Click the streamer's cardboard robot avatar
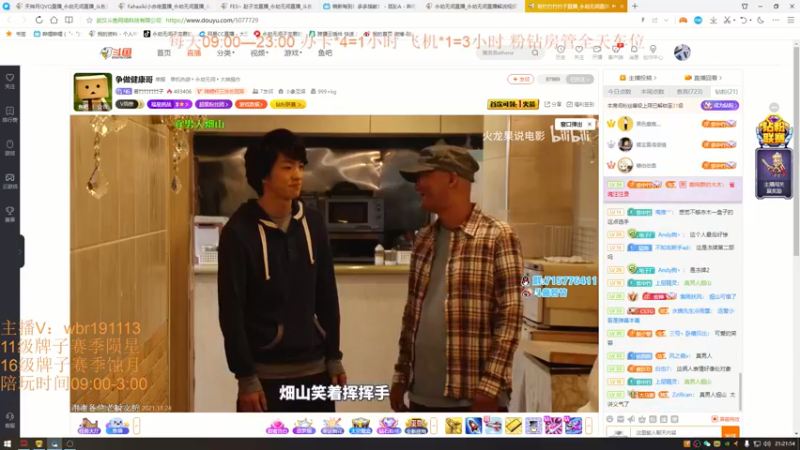Screen dimensions: 800x450 (92, 92)
